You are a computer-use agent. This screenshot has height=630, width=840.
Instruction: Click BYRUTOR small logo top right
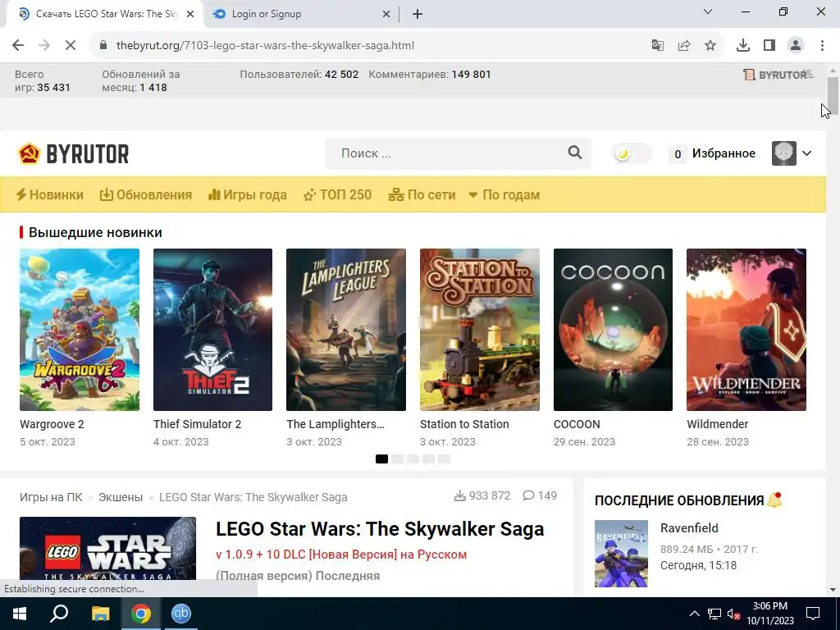coord(778,75)
